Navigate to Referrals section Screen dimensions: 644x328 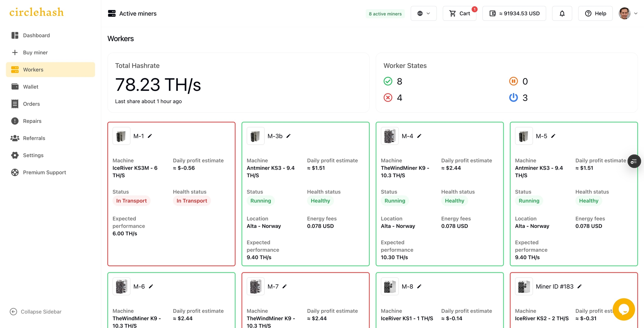pos(34,138)
